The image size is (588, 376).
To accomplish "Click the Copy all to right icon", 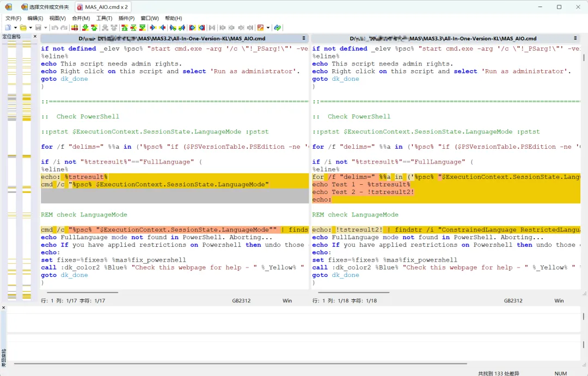I will (192, 28).
